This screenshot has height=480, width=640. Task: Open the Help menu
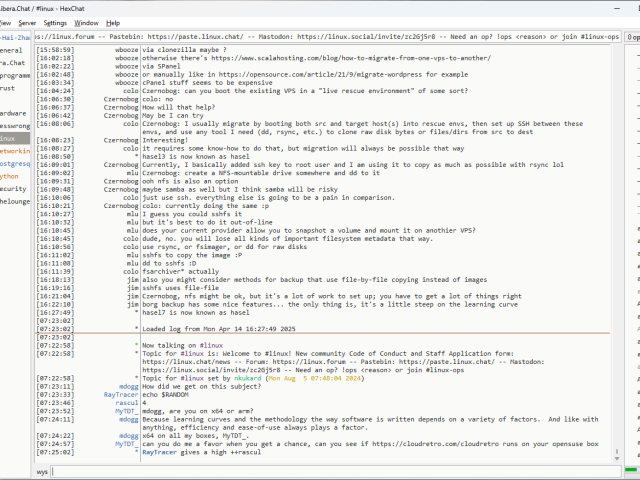point(113,22)
